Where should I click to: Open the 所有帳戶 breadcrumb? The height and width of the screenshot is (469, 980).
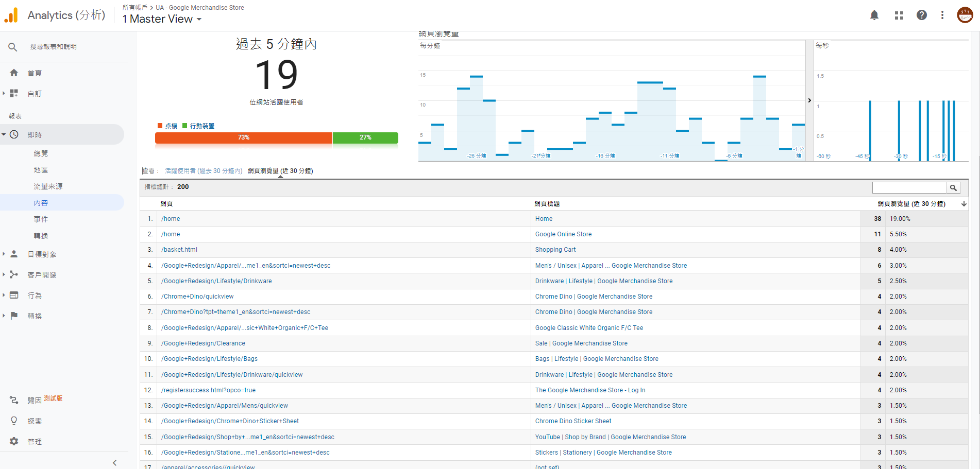click(x=135, y=8)
